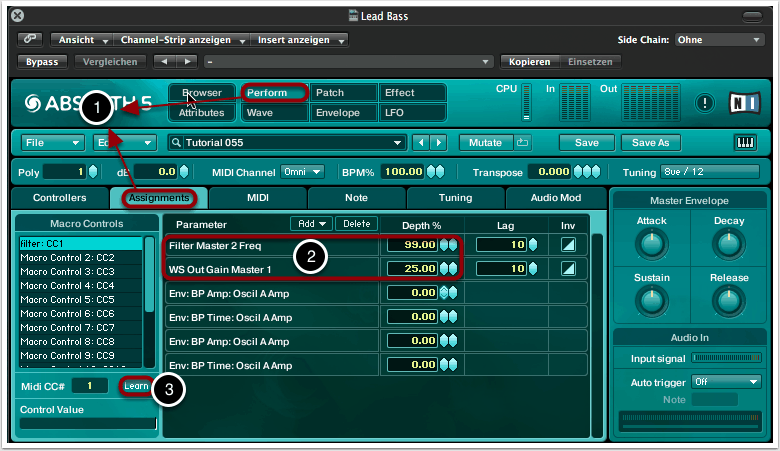Screen dimensions: 780x451
Task: Open the virtual keyboard icon
Action: click(x=745, y=143)
